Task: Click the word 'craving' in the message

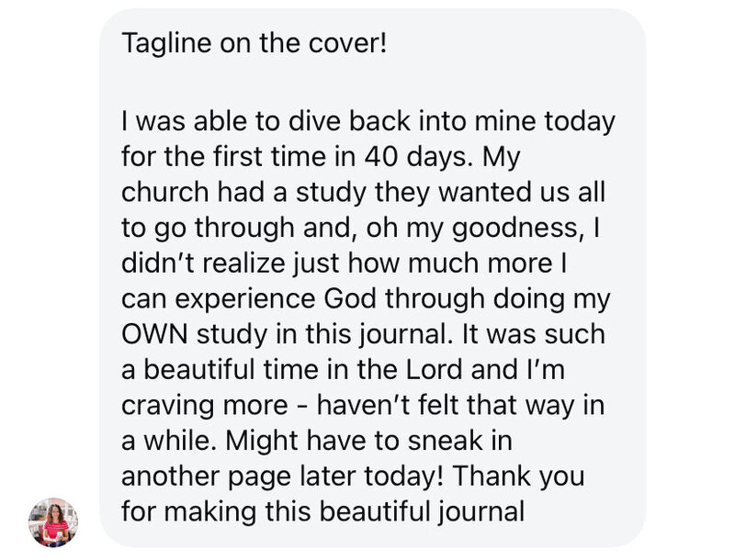Action: point(168,406)
